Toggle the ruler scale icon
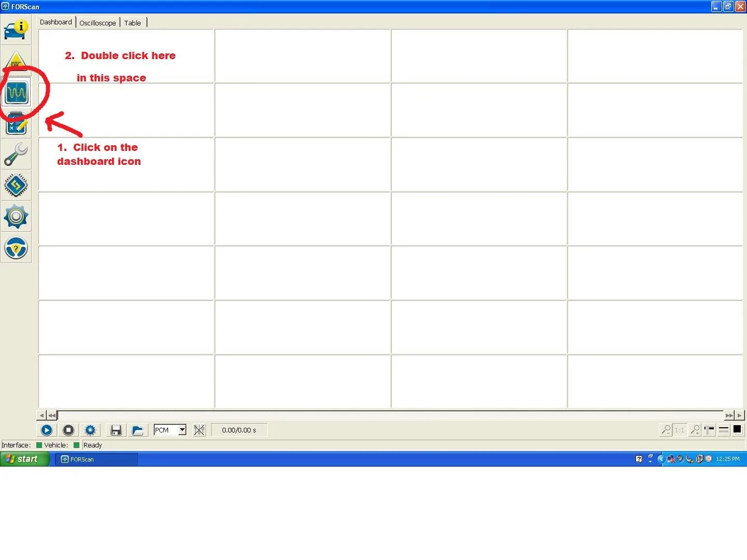Screen dimensions: 747x560 point(709,430)
